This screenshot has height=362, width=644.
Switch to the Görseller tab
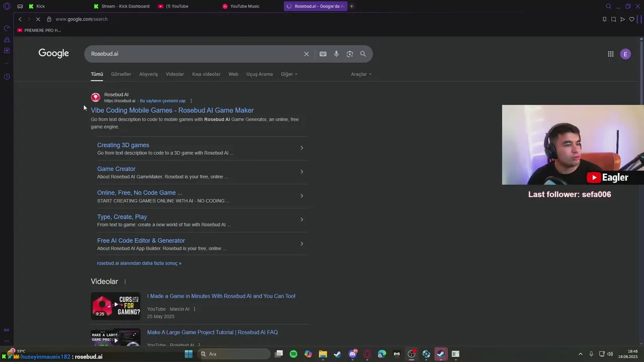pos(121,74)
